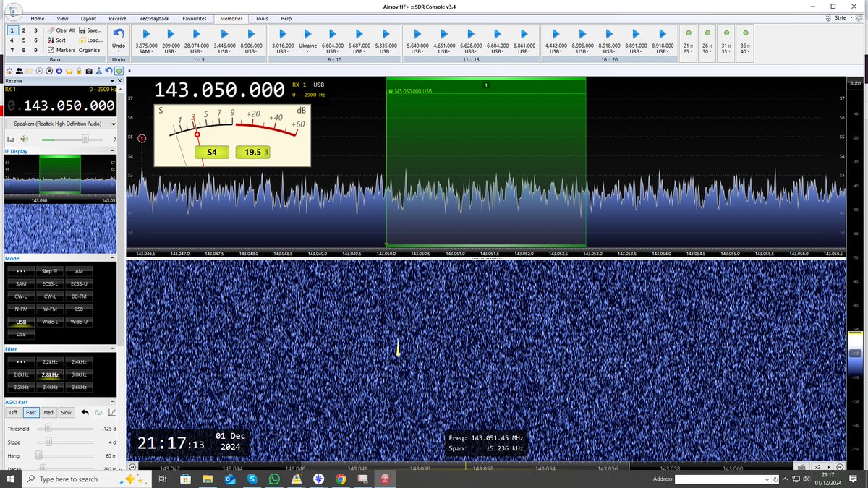Select memory bank 9
Screen dimensions: 868x488
tap(35, 50)
